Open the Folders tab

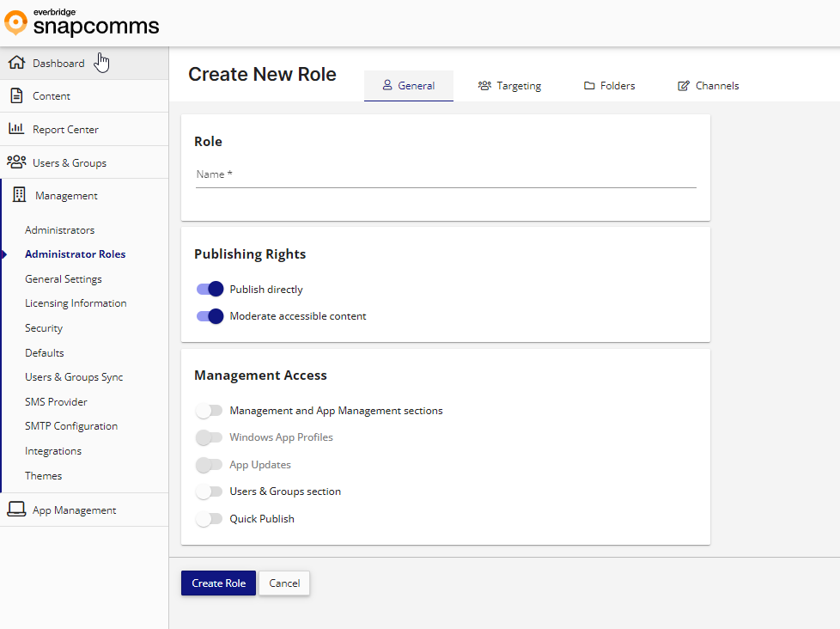tap(610, 86)
